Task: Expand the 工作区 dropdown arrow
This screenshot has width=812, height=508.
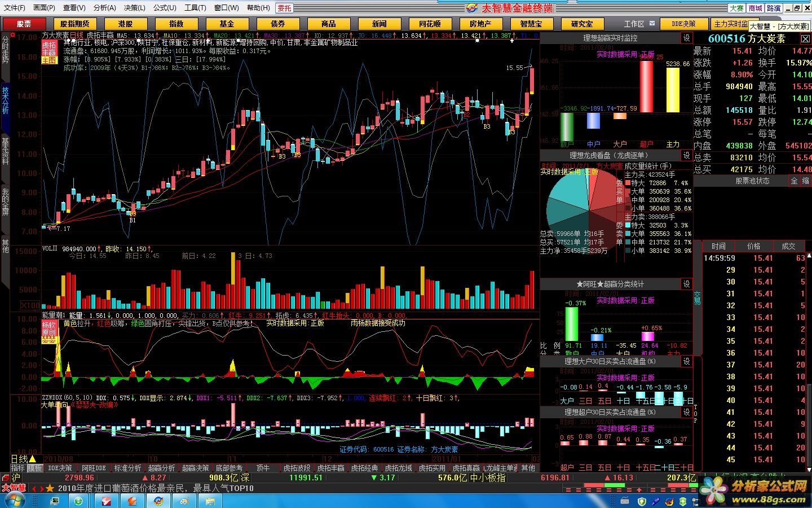Action: pos(652,24)
